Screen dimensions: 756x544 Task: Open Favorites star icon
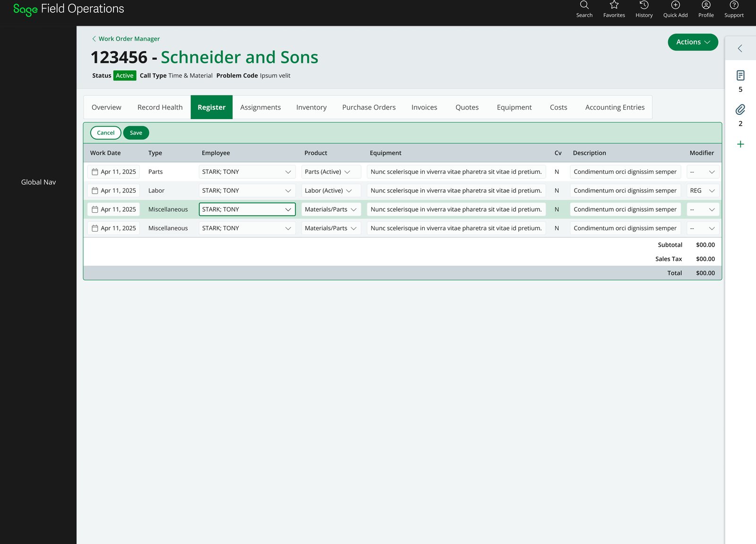point(614,5)
